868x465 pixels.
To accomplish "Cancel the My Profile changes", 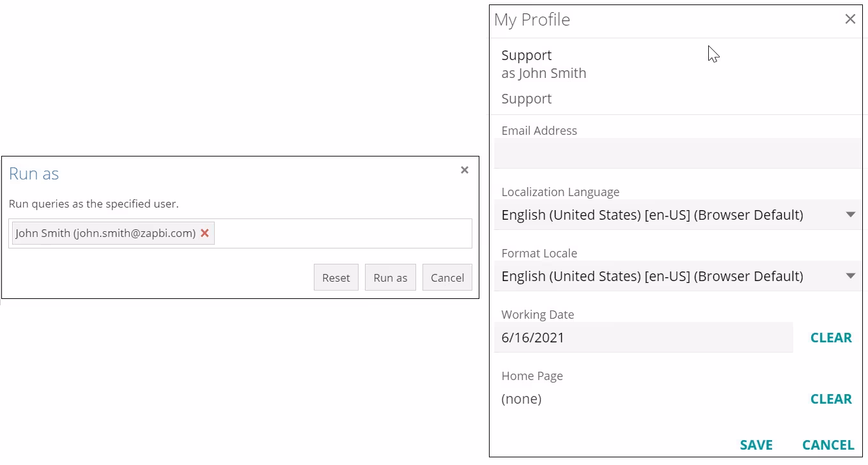I will (x=828, y=445).
